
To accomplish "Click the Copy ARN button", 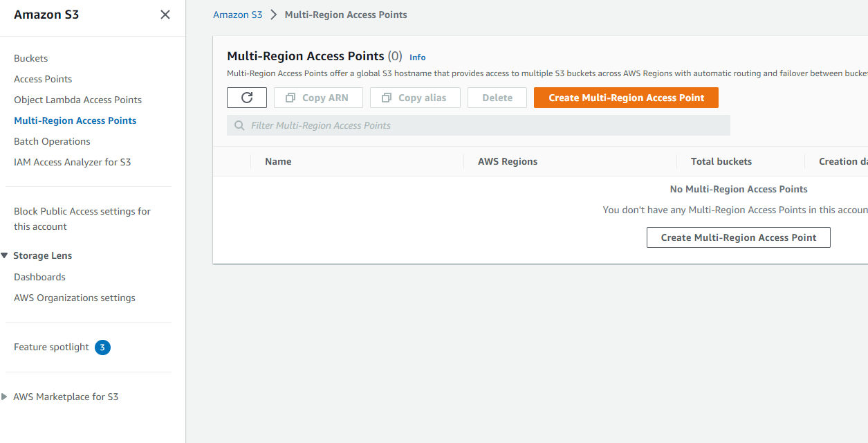I will tap(318, 98).
